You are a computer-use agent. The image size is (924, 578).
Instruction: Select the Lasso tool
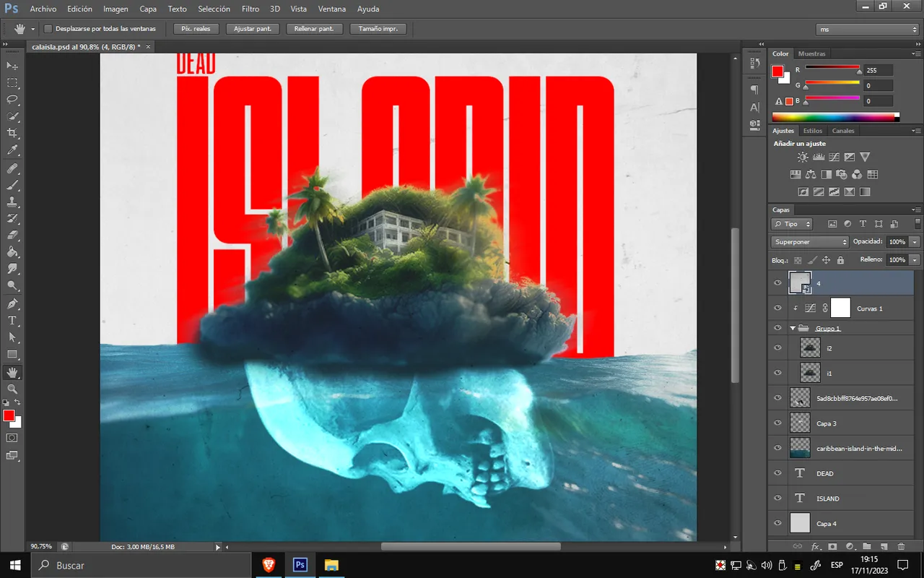[12, 100]
